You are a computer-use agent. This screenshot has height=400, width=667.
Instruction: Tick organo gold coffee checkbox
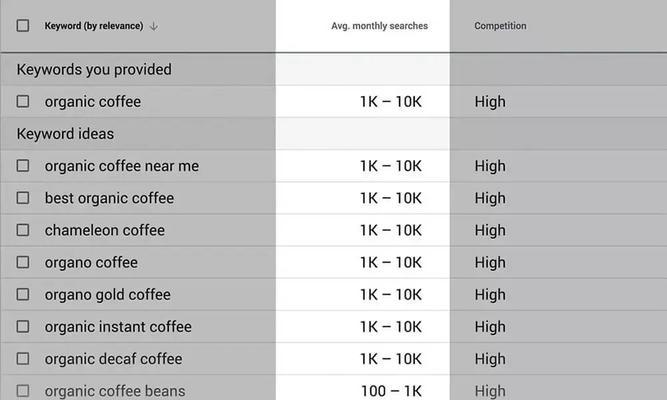pyautogui.click(x=23, y=294)
